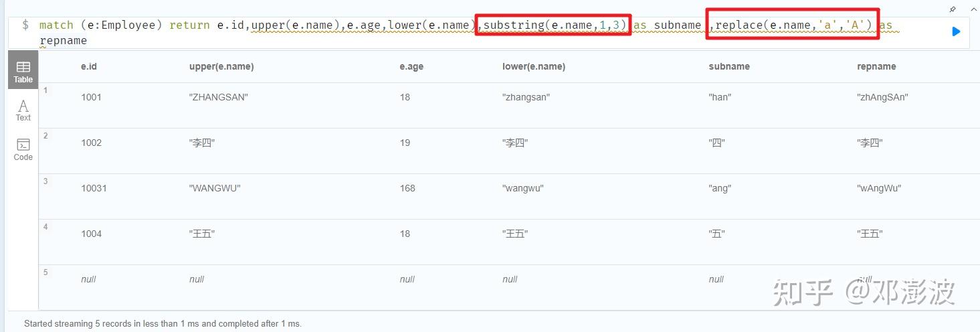Run the Cypher query with play button
Screen dimensions: 980x332
click(956, 31)
